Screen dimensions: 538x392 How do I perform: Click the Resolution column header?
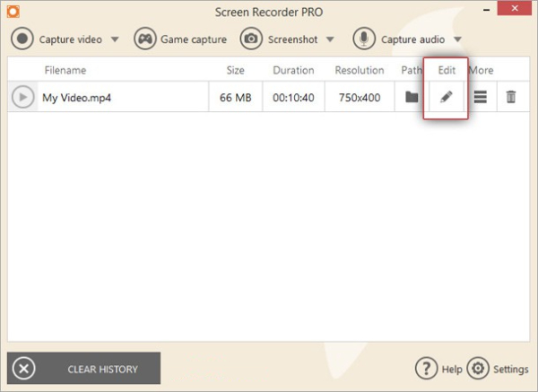pos(359,70)
